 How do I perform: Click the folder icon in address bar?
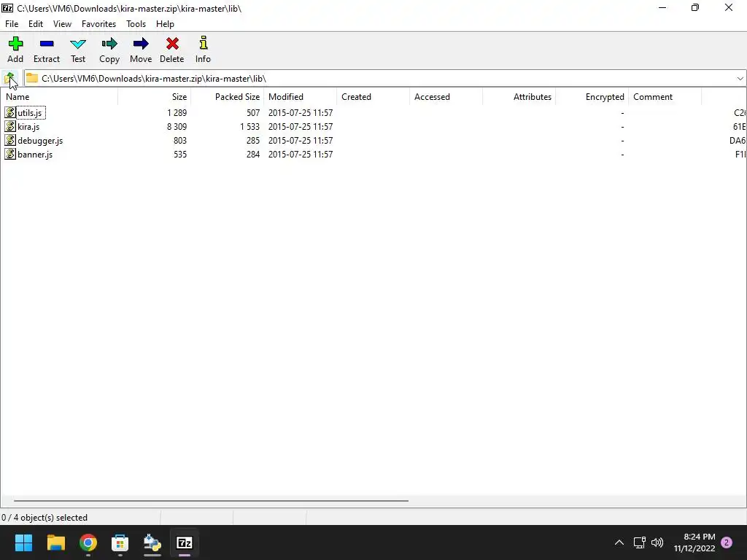(32, 78)
